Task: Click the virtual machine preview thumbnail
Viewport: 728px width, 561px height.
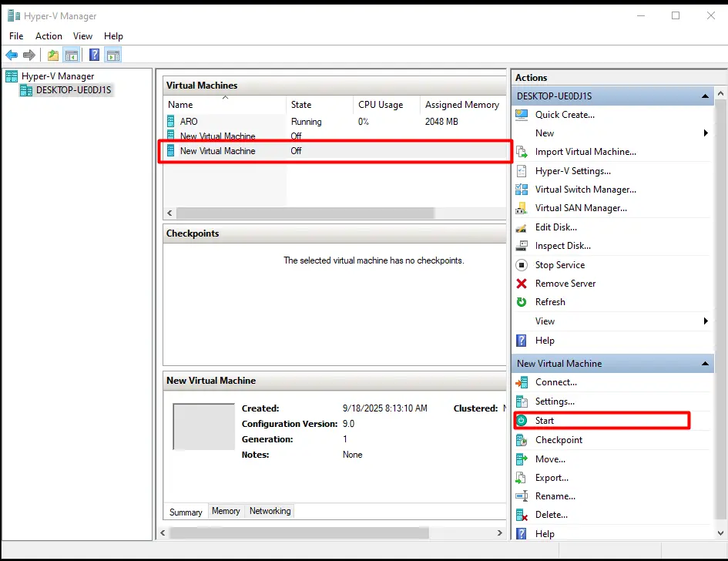Action: click(204, 426)
